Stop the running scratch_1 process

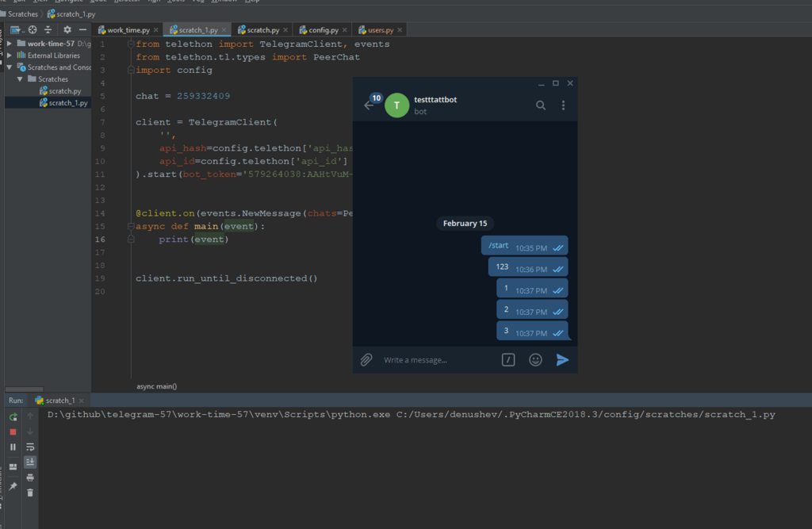click(x=13, y=431)
